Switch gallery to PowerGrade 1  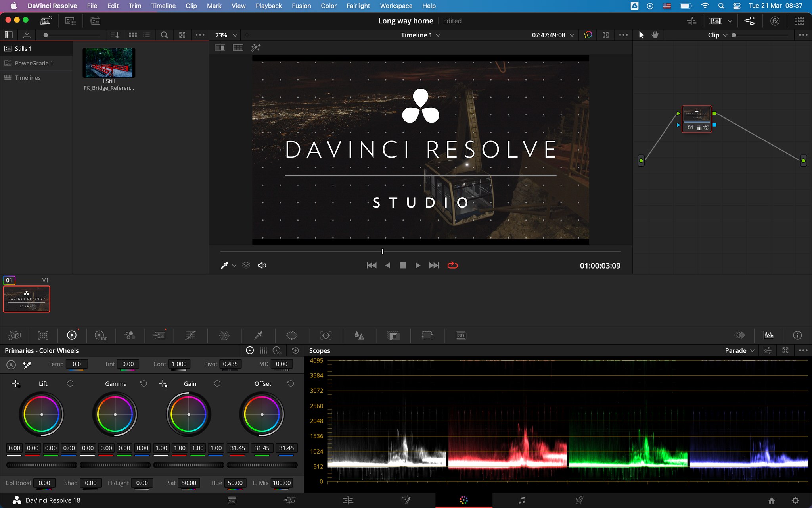[x=34, y=63]
